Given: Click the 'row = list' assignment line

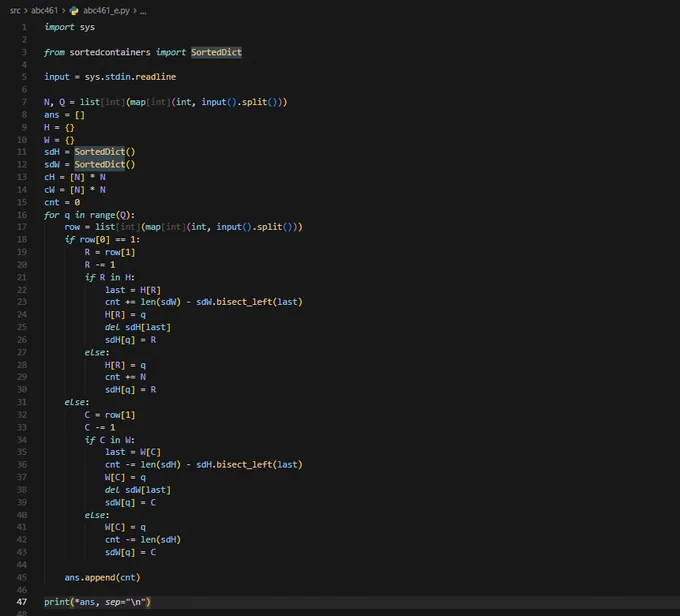Looking at the screenshot, I should (x=183, y=227).
